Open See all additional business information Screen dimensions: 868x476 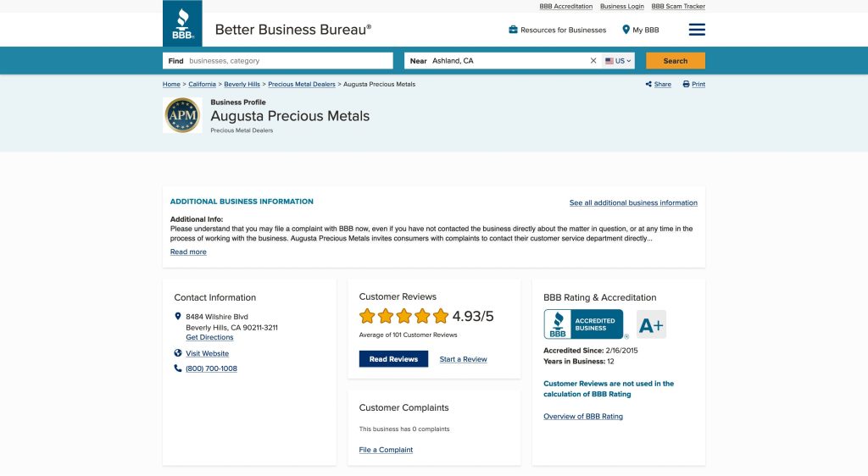coord(633,203)
